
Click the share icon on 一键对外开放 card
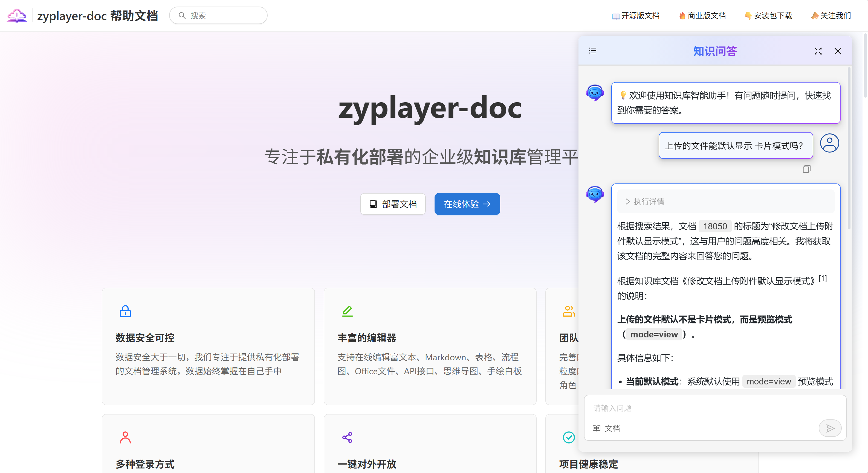[x=347, y=437]
